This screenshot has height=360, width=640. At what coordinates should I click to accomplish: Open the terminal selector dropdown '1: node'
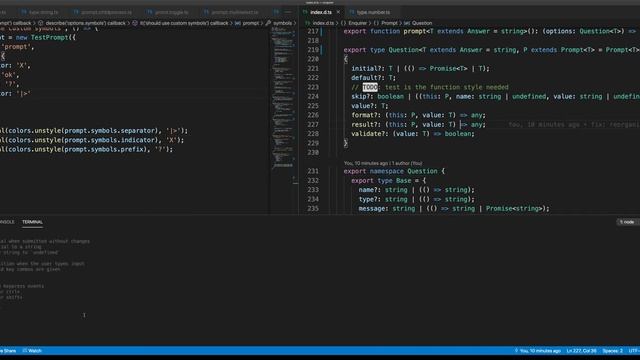(x=627, y=222)
